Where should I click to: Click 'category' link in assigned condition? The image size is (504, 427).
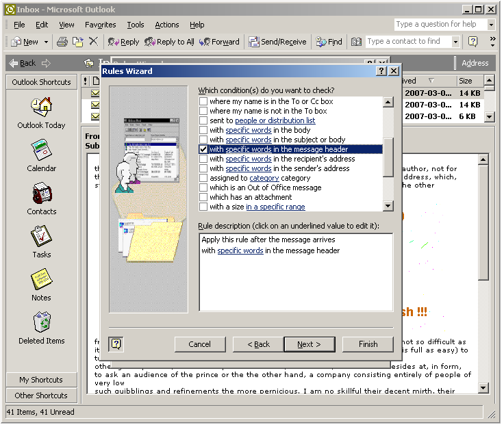(x=266, y=179)
